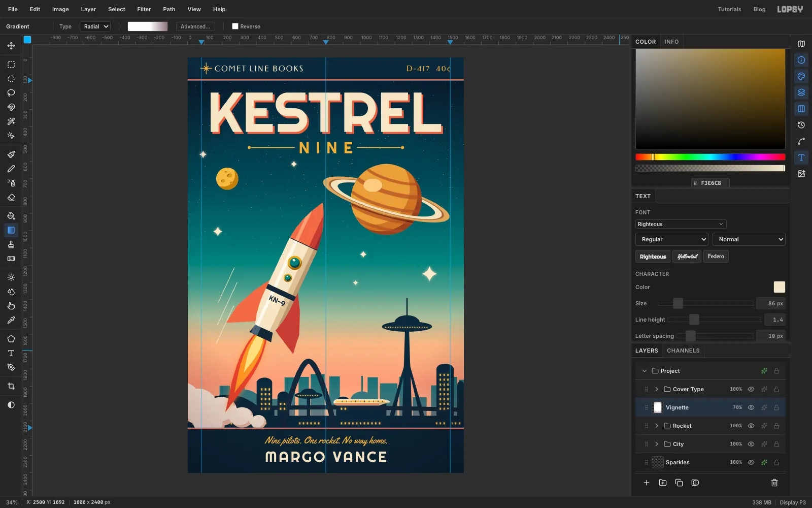Screen dimensions: 812x508
Task: Click the Advanced... gradient button
Action: click(195, 26)
